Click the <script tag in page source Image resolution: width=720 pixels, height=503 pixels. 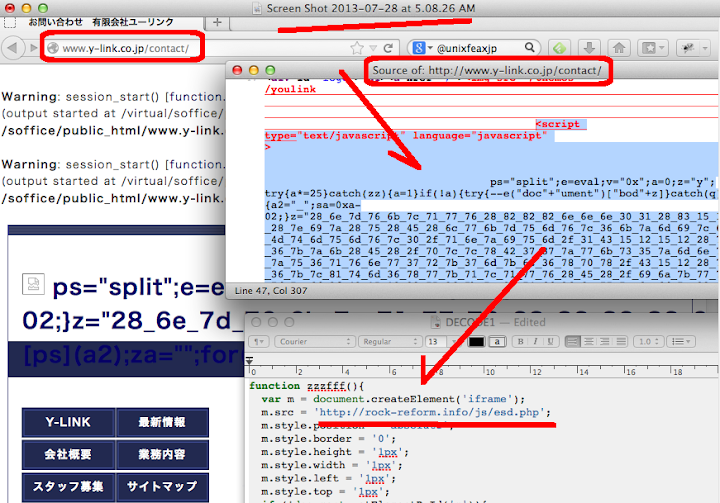click(557, 124)
